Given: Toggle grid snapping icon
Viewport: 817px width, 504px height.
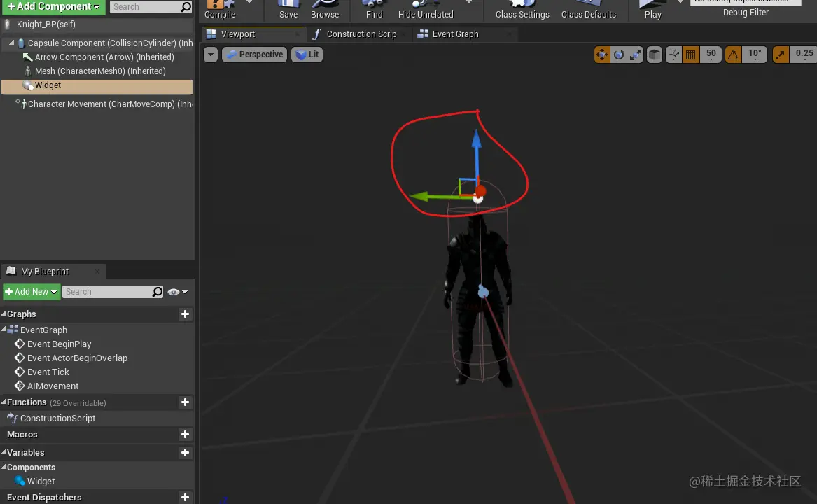Looking at the screenshot, I should 690,55.
